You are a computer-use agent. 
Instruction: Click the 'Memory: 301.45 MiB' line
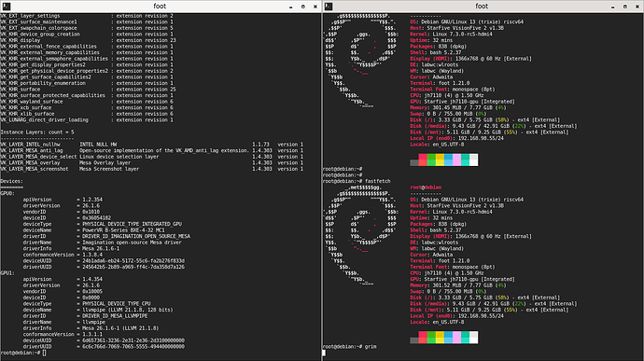pyautogui.click(x=458, y=107)
